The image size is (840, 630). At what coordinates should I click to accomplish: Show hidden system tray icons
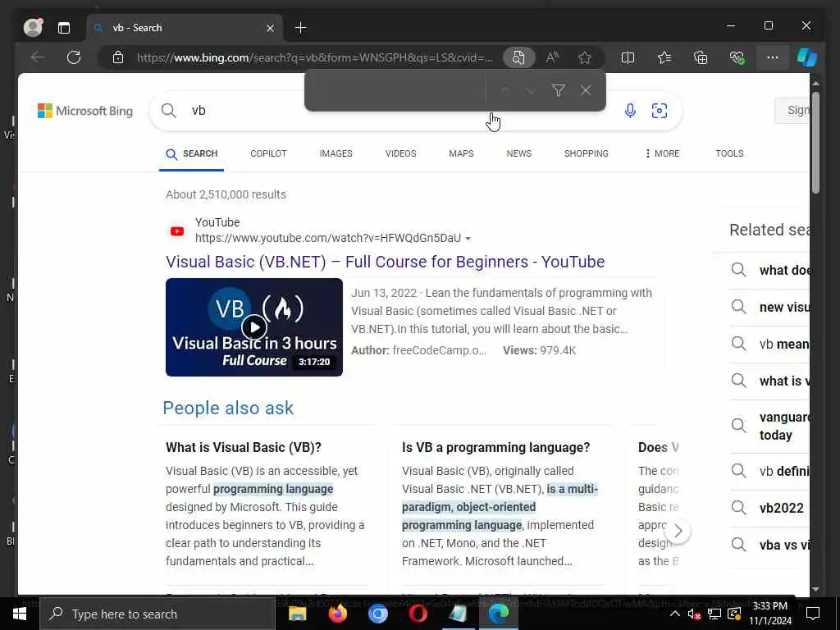coord(675,614)
